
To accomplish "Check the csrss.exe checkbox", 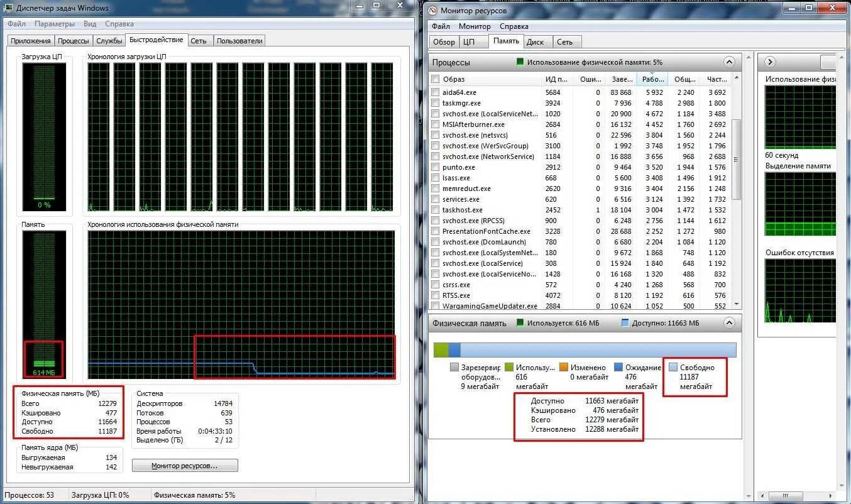I will 436,285.
